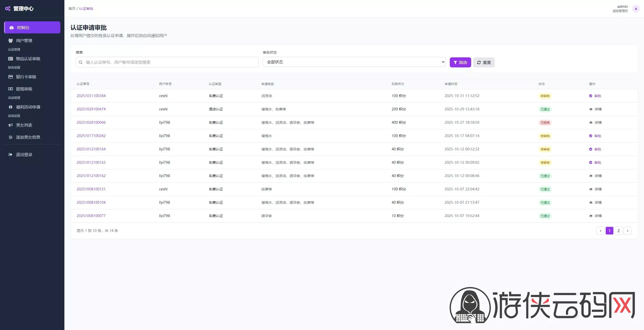Click the money icon for 提现审核
This screenshot has width=644, height=330.
tap(11, 89)
